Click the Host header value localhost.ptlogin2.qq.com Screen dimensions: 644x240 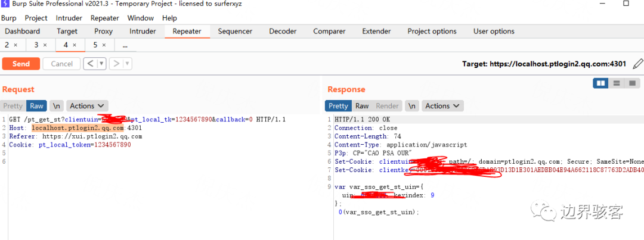tap(78, 128)
